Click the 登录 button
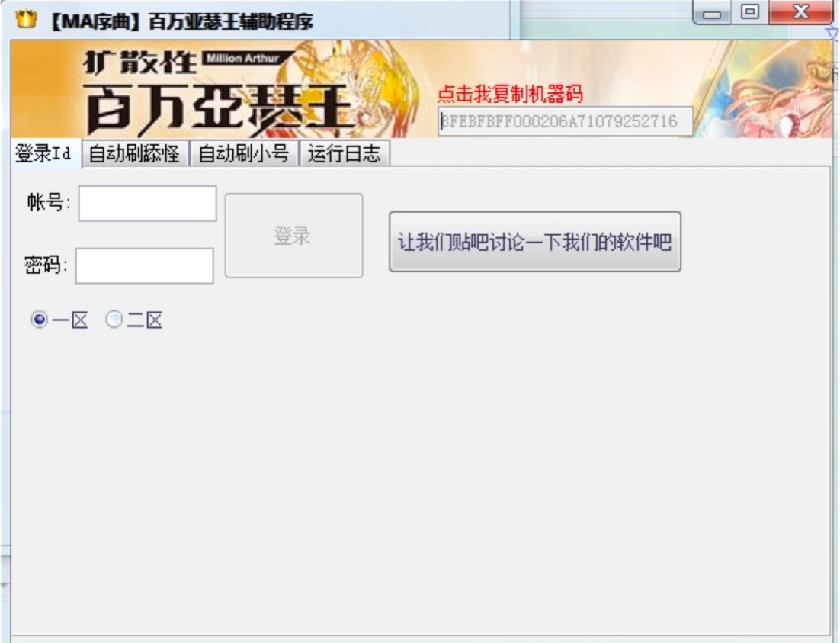Viewport: 840px width, 643px height. 293,236
